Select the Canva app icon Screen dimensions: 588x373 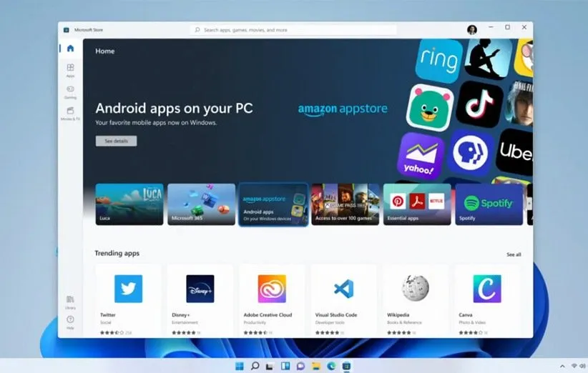(x=486, y=289)
